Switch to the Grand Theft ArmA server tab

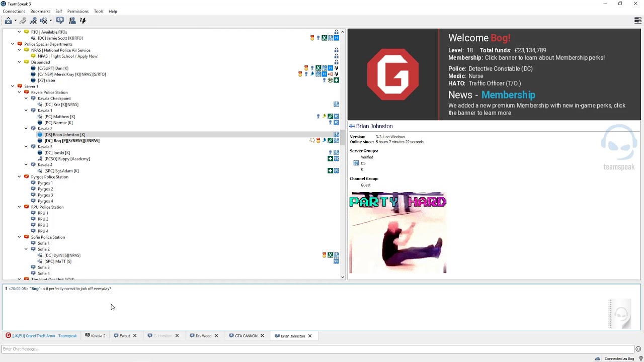click(x=41, y=336)
